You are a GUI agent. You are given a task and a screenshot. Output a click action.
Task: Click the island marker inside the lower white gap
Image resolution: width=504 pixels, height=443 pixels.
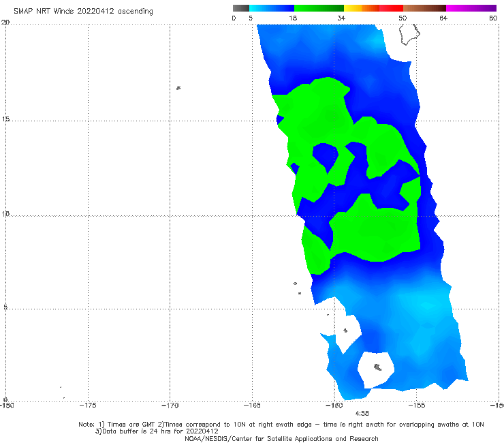click(x=378, y=367)
